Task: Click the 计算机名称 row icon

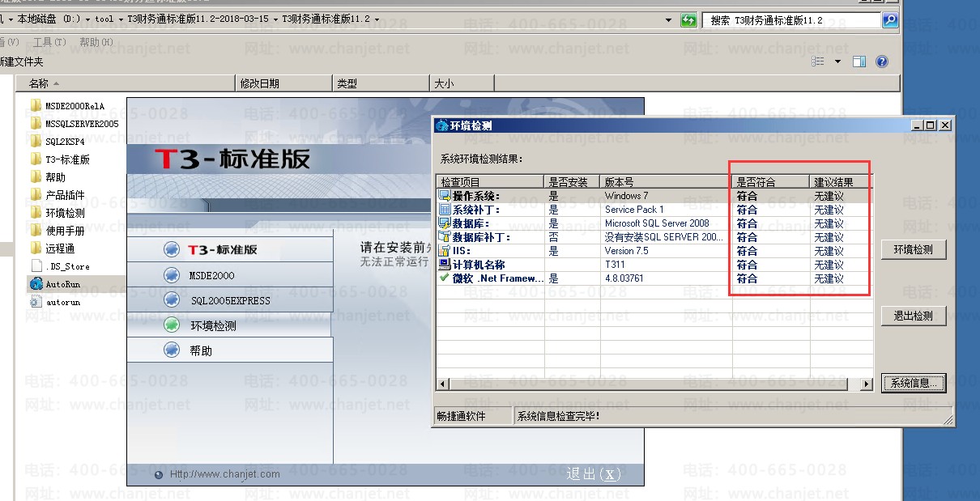Action: (x=444, y=265)
